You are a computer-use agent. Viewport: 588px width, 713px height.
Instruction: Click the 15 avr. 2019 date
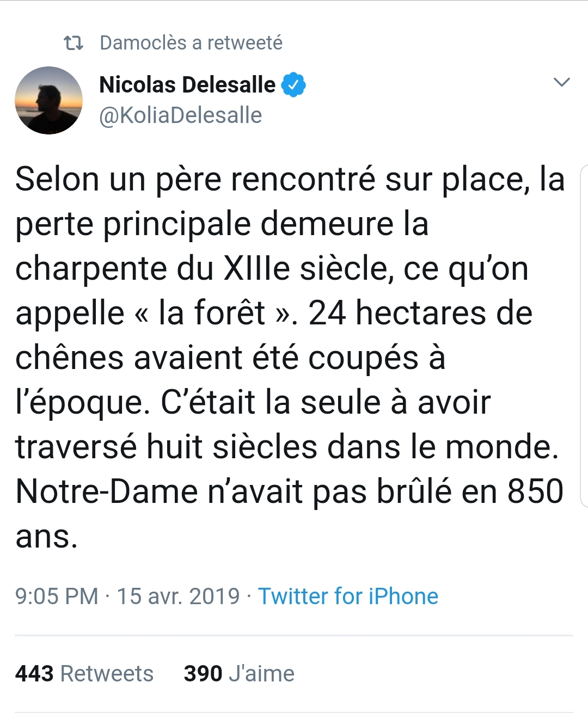click(178, 597)
